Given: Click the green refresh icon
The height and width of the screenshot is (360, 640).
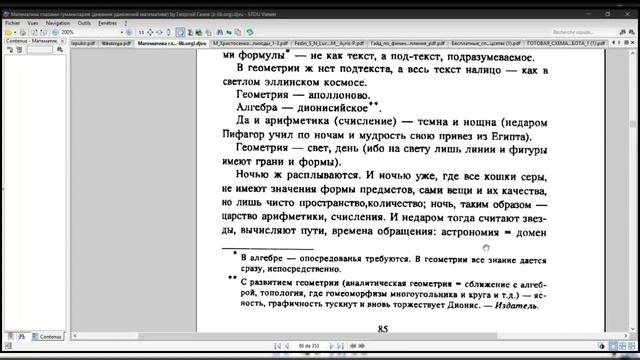Looking at the screenshot, I should pos(249,32).
